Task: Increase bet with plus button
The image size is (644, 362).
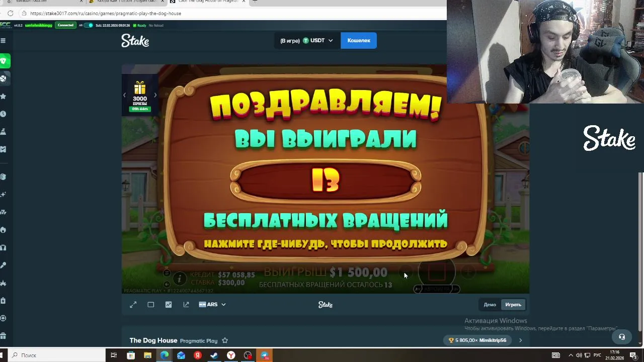Action: 468,272
